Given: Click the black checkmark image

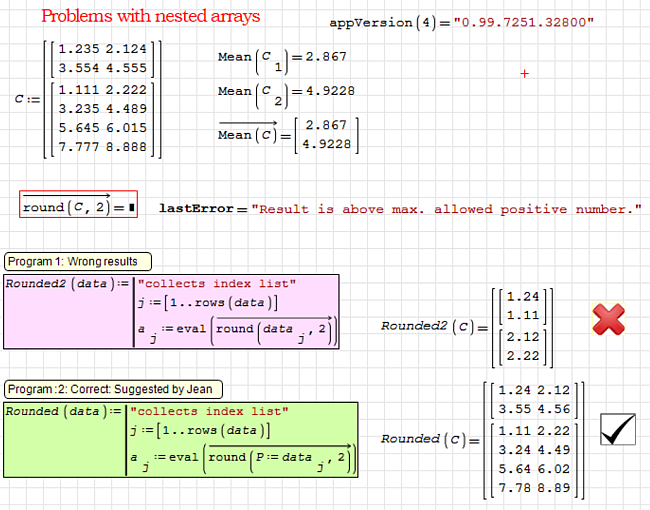Looking at the screenshot, I should click(x=619, y=429).
